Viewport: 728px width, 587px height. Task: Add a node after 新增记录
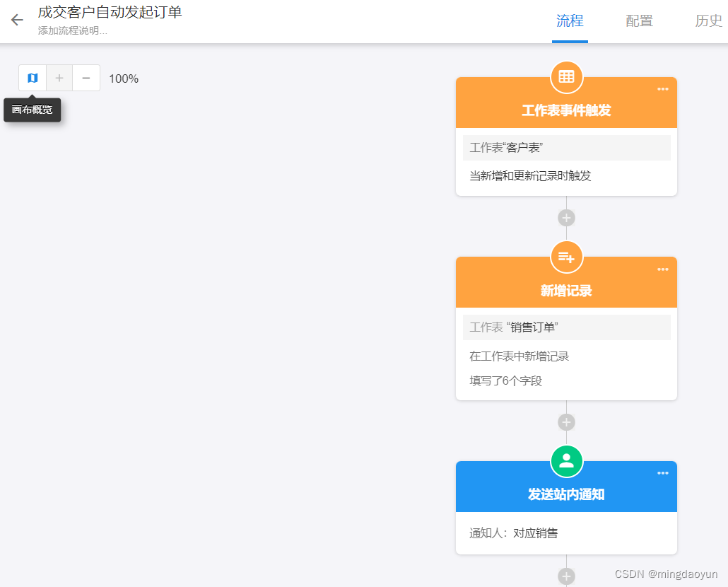click(566, 422)
